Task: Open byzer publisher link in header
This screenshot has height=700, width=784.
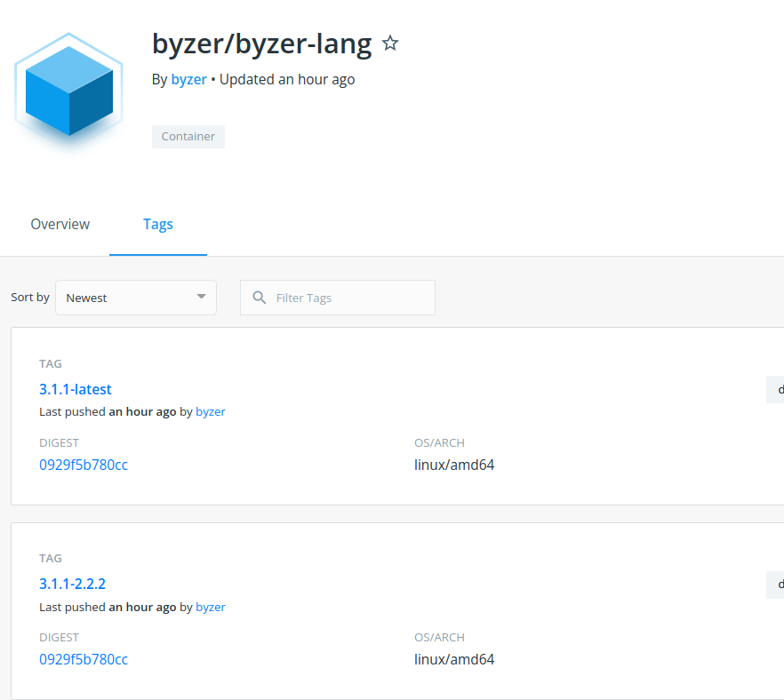Action: (x=189, y=79)
